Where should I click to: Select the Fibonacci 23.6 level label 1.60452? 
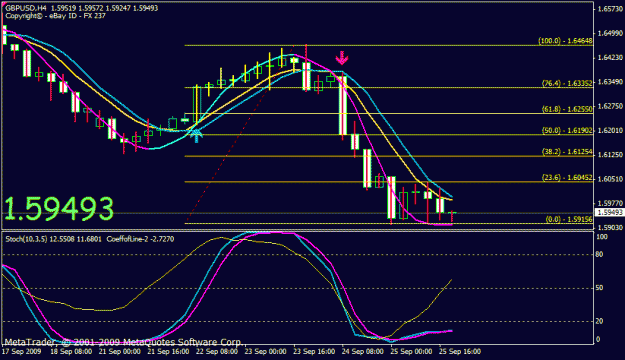tap(567, 178)
